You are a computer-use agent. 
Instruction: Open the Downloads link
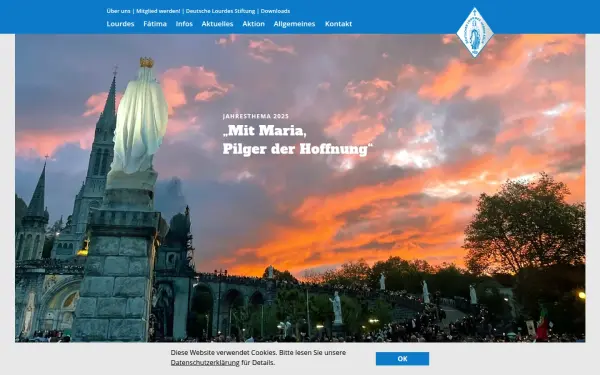click(275, 11)
